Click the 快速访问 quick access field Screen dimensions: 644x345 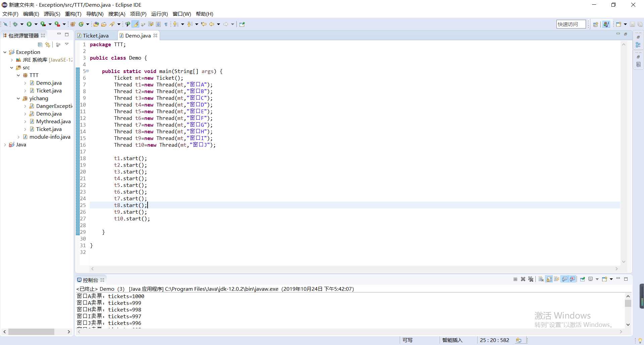pyautogui.click(x=571, y=24)
